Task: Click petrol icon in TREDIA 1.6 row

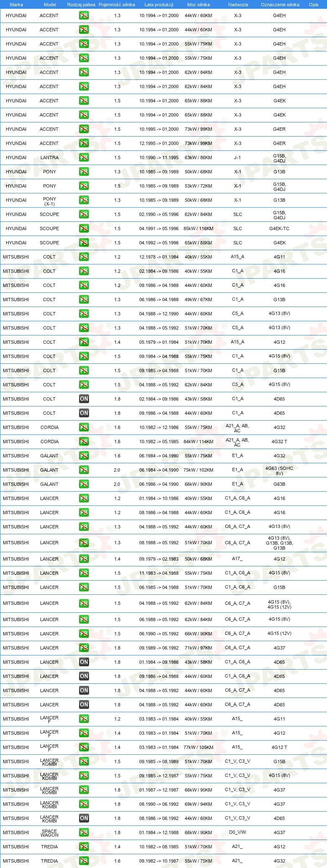Action: [x=84, y=861]
